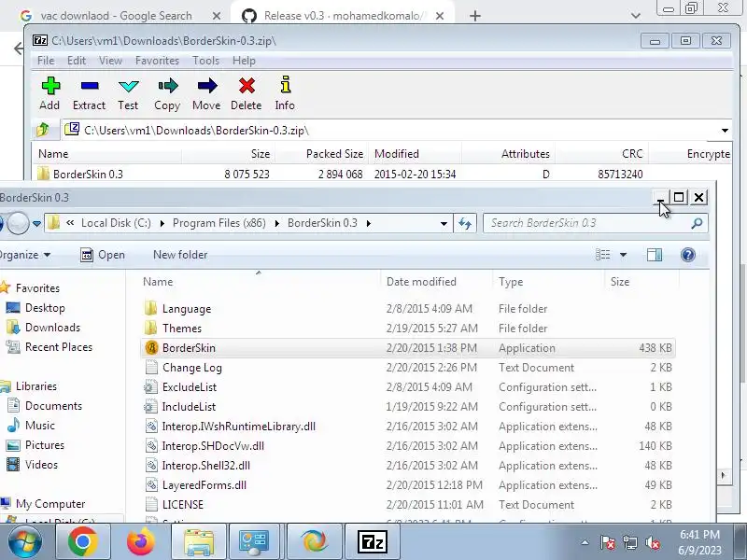Select Downloads in Favorites sidebar

coord(43,328)
